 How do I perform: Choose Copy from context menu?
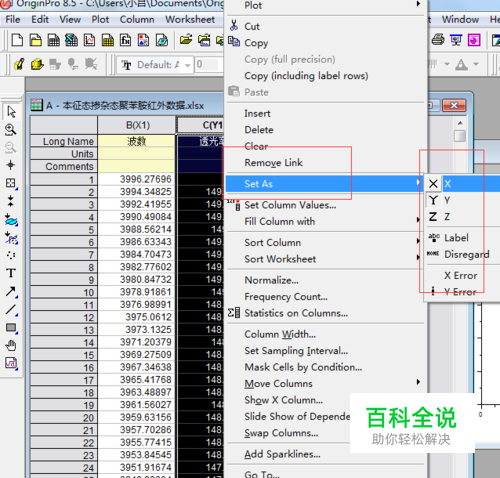[x=256, y=43]
